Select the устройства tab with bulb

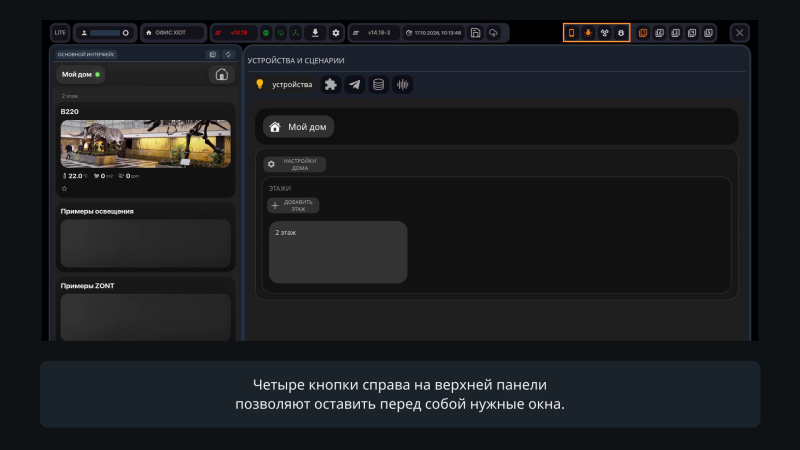pos(284,85)
